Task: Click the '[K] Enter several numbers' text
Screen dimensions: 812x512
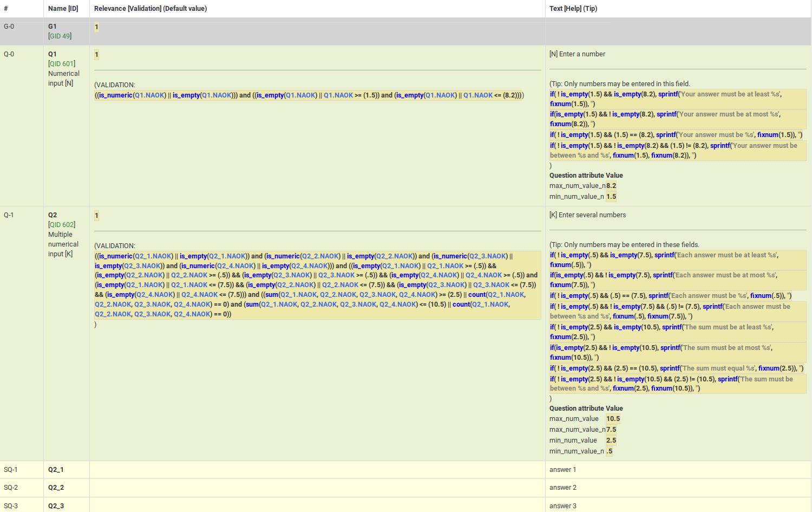Action: (587, 215)
